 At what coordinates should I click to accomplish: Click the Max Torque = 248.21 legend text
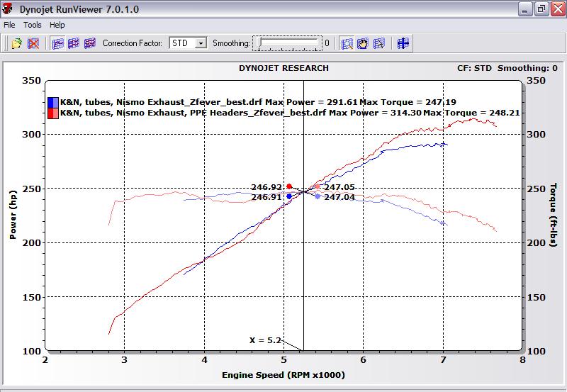coord(471,113)
